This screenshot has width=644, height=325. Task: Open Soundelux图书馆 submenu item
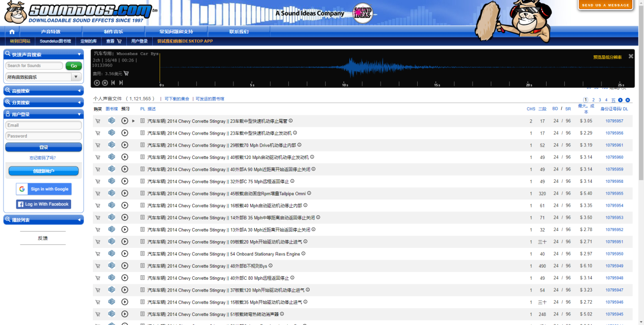tap(56, 41)
